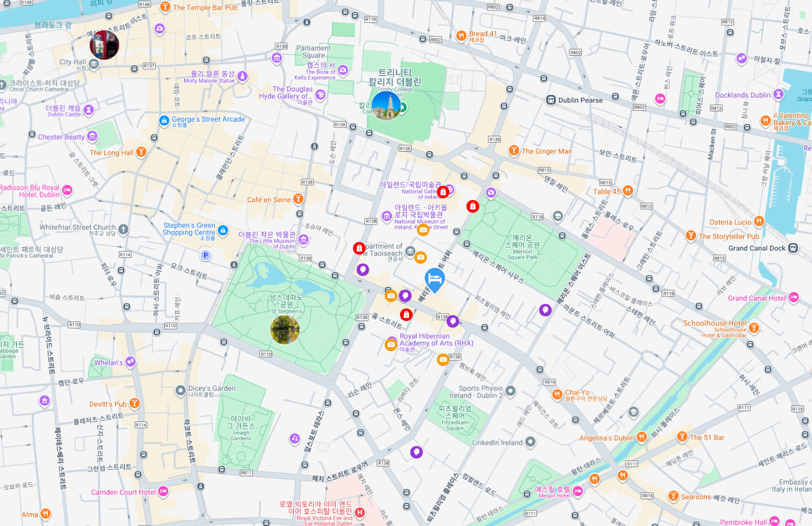Click The Temple Bar Pub marker icon
This screenshot has height=526, width=812.
pos(165,7)
